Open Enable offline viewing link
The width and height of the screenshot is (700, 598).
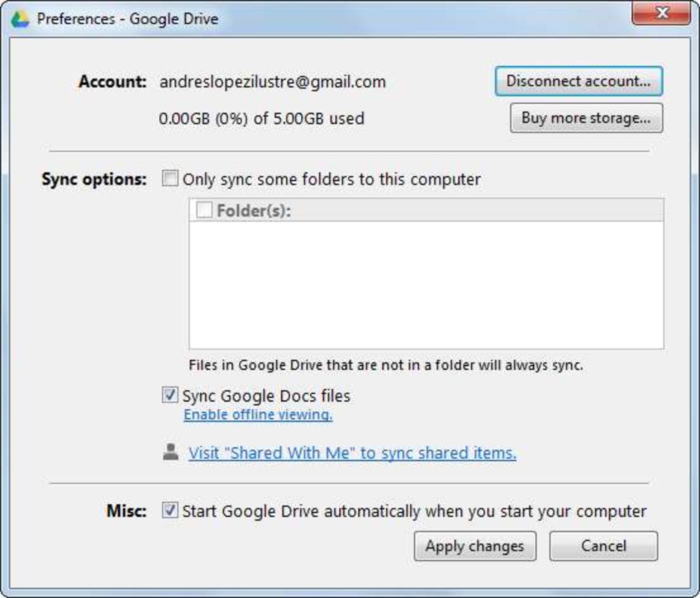click(258, 415)
